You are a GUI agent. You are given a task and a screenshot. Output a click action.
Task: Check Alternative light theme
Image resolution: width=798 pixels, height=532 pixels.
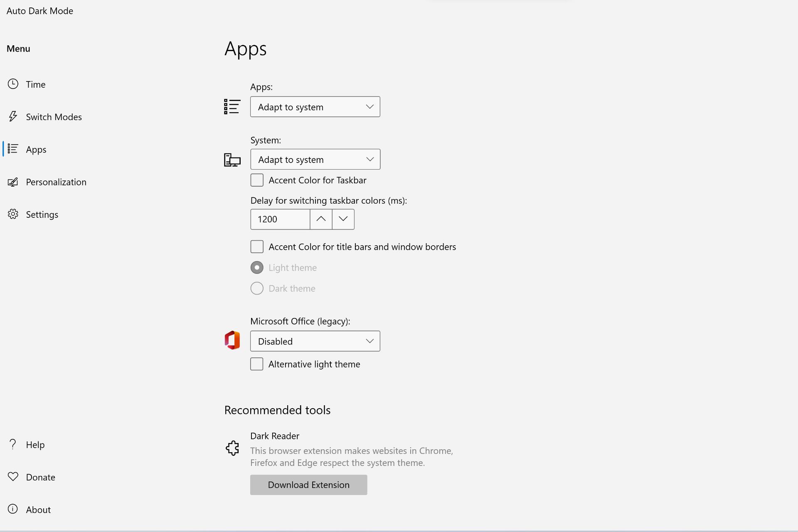tap(257, 364)
